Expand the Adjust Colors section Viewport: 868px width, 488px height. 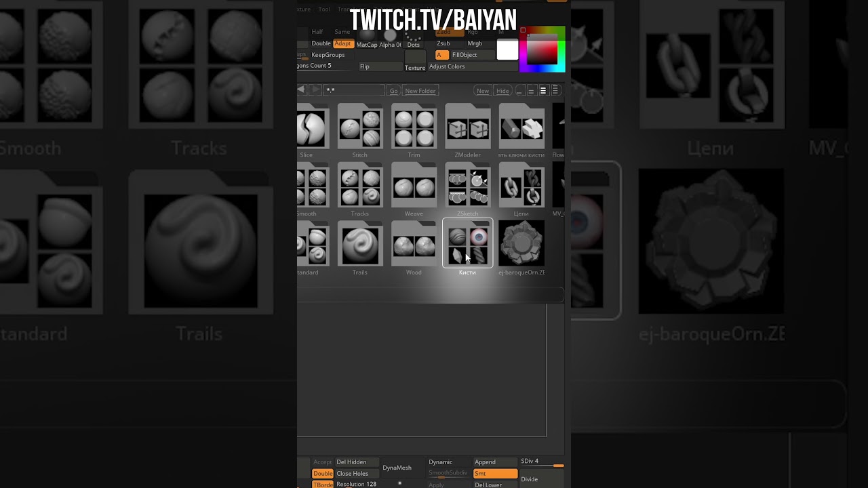[x=472, y=66]
